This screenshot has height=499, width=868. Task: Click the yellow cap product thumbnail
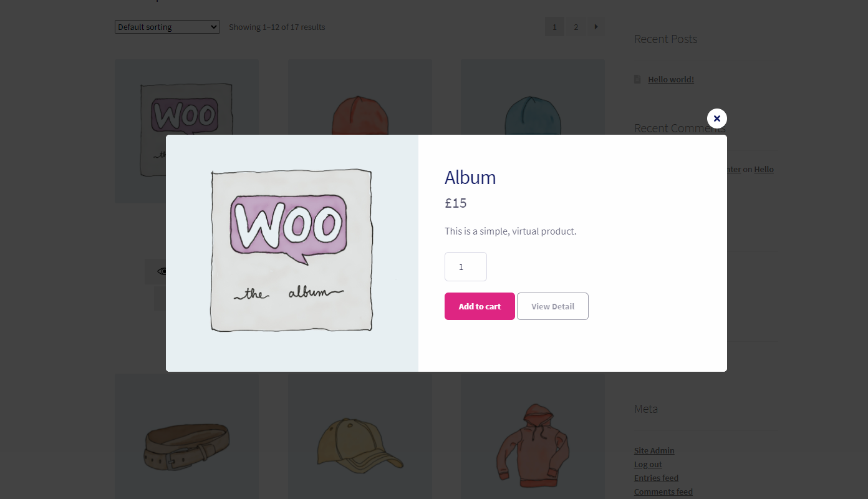pos(359,446)
